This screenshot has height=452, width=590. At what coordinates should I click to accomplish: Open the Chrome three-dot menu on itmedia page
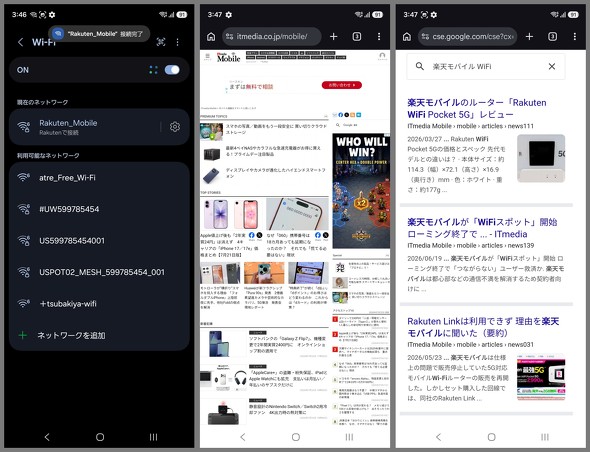(379, 37)
